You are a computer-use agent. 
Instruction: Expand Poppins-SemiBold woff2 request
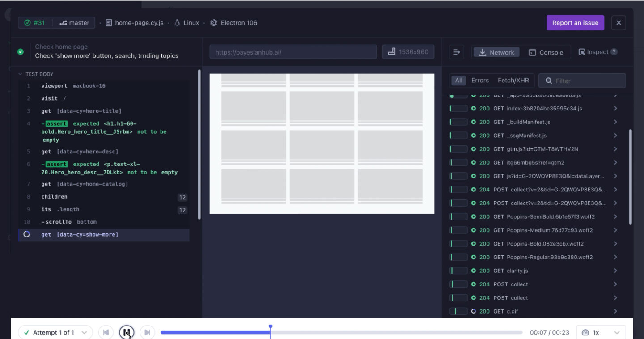click(x=615, y=216)
